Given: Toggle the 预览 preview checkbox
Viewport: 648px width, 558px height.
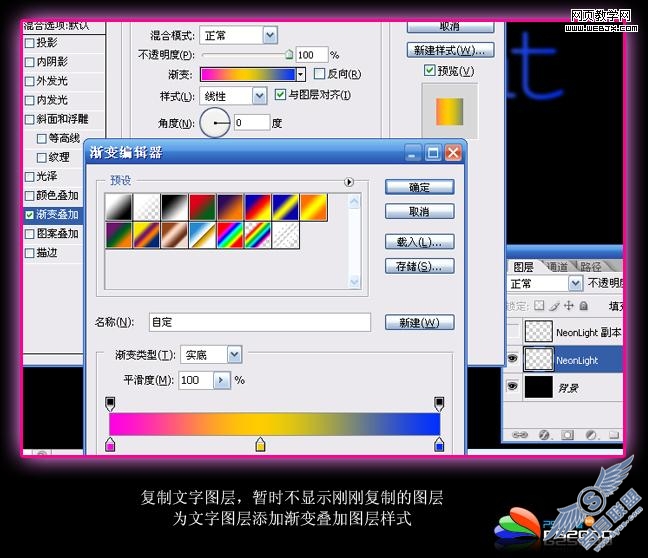Looking at the screenshot, I should (430, 70).
